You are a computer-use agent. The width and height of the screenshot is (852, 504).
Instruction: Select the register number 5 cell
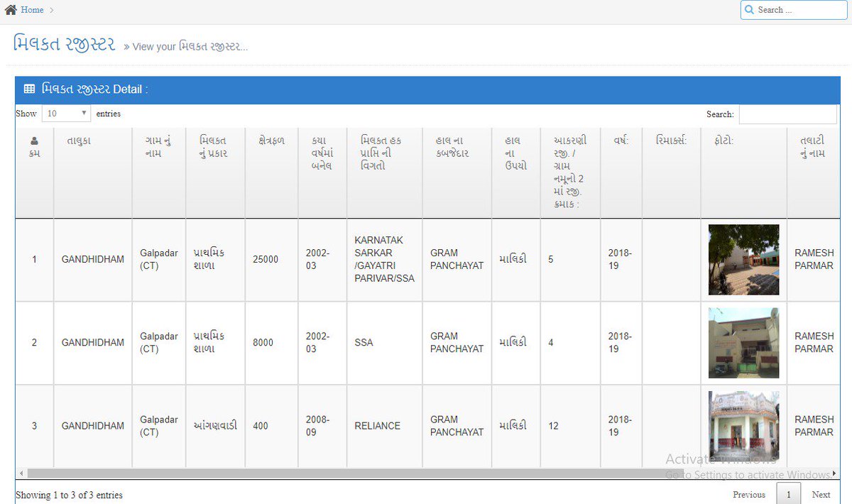(570, 260)
